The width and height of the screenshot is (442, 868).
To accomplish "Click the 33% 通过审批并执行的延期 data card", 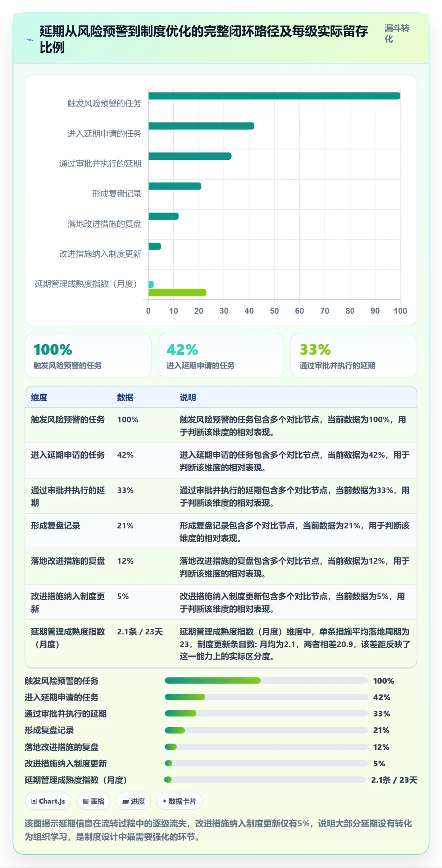I will 353,355.
